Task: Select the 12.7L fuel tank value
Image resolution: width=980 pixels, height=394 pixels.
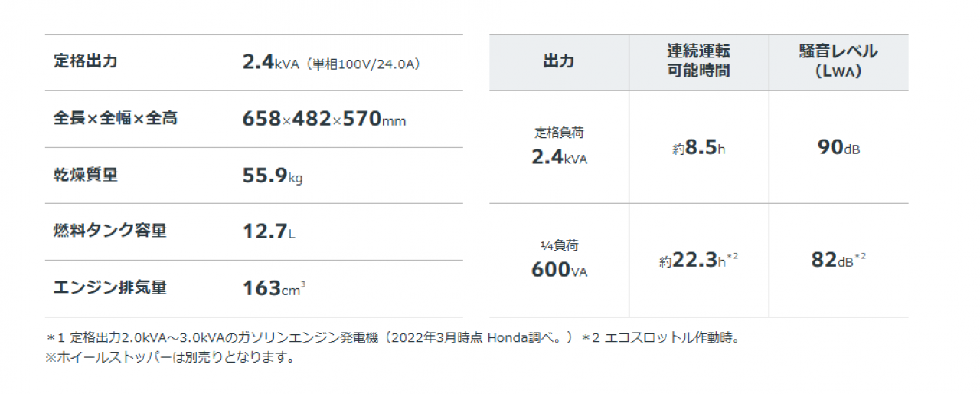Action: (269, 232)
